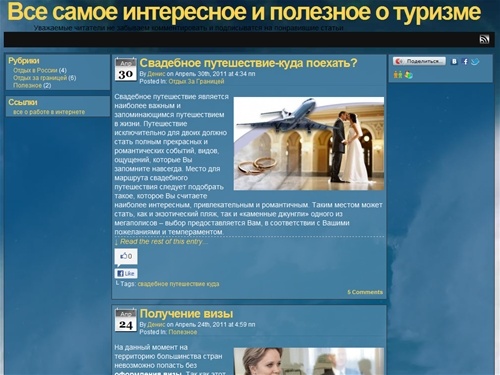500x375 pixels.
Task: Open the Свадебное путешествие post title
Action: coord(248,63)
